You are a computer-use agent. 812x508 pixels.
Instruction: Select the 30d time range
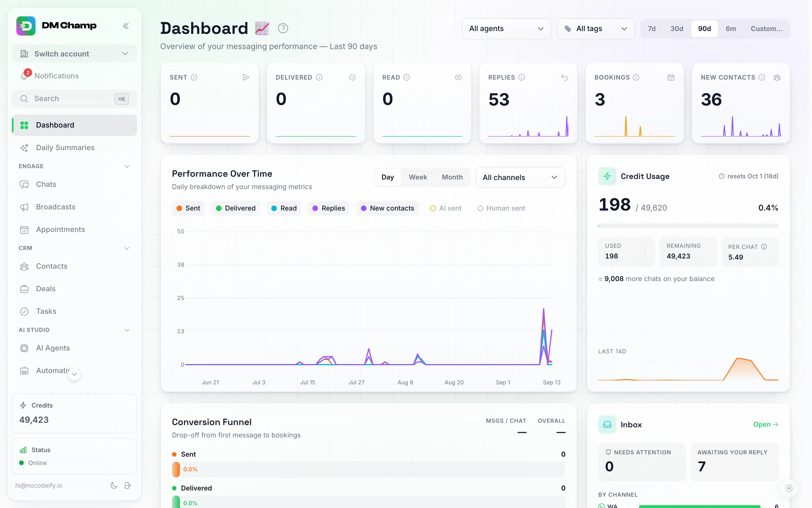pos(676,29)
